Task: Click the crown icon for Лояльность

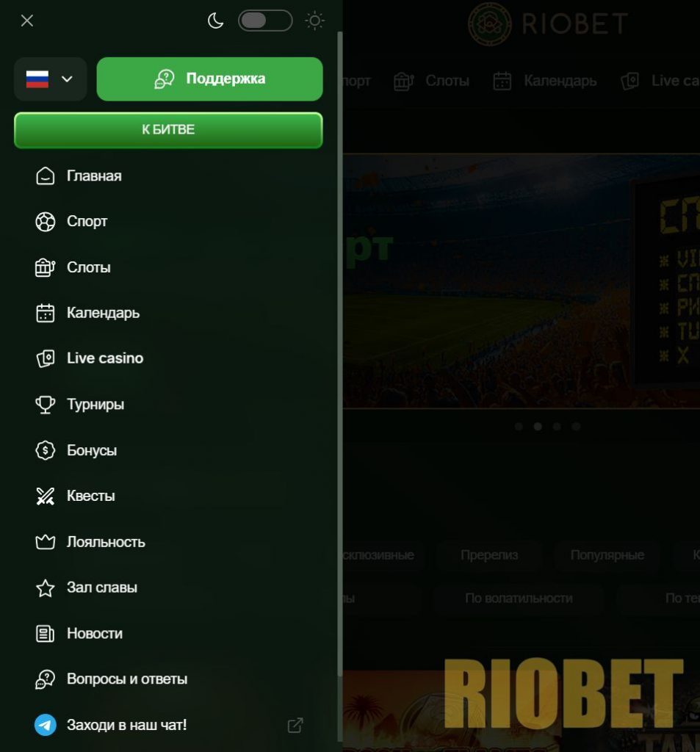Action: click(x=45, y=542)
